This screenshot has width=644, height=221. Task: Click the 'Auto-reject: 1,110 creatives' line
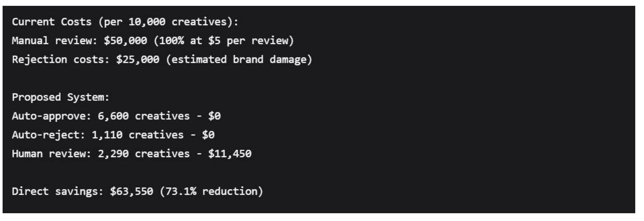pyautogui.click(x=97, y=135)
